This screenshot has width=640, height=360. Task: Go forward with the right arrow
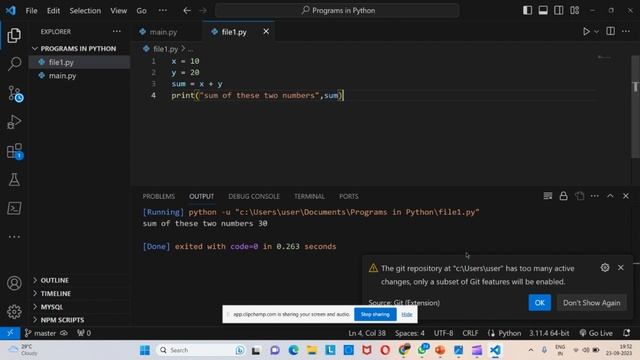click(x=203, y=11)
